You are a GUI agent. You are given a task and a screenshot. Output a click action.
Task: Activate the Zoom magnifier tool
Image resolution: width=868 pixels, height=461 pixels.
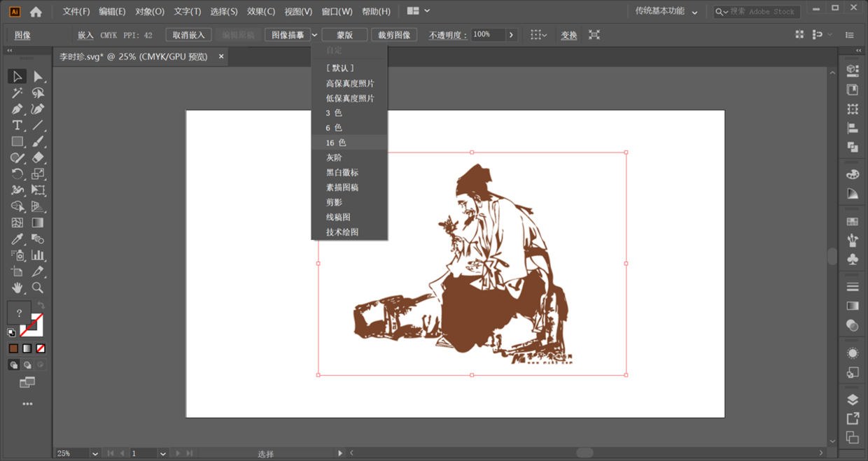click(x=38, y=288)
